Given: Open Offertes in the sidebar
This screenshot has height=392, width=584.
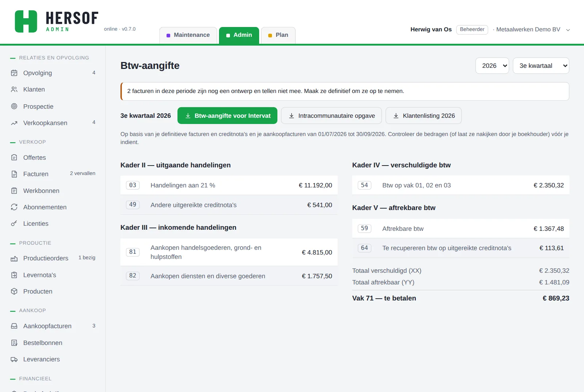Looking at the screenshot, I should [x=53, y=158].
